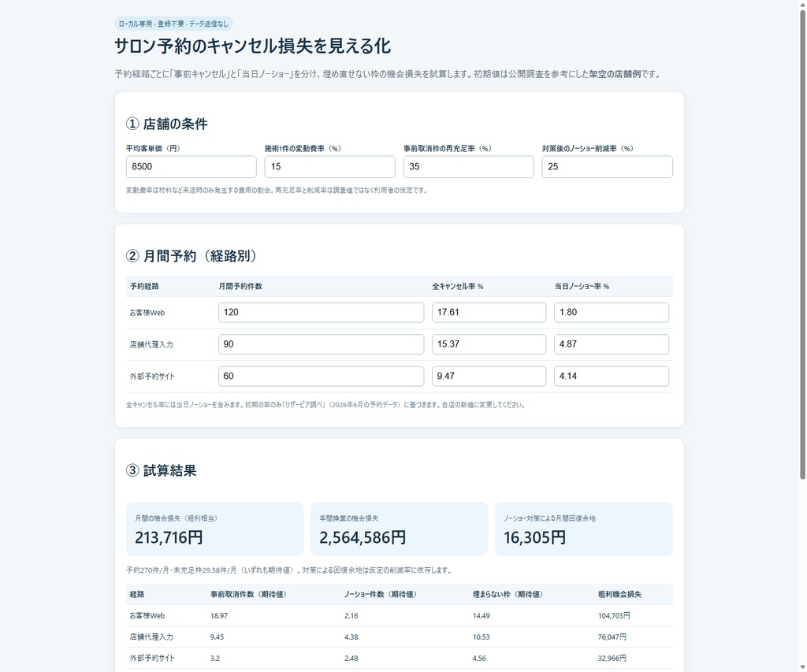Image resolution: width=807 pixels, height=672 pixels.
Task: Click the ③ 試算結果 heading
Action: point(161,471)
